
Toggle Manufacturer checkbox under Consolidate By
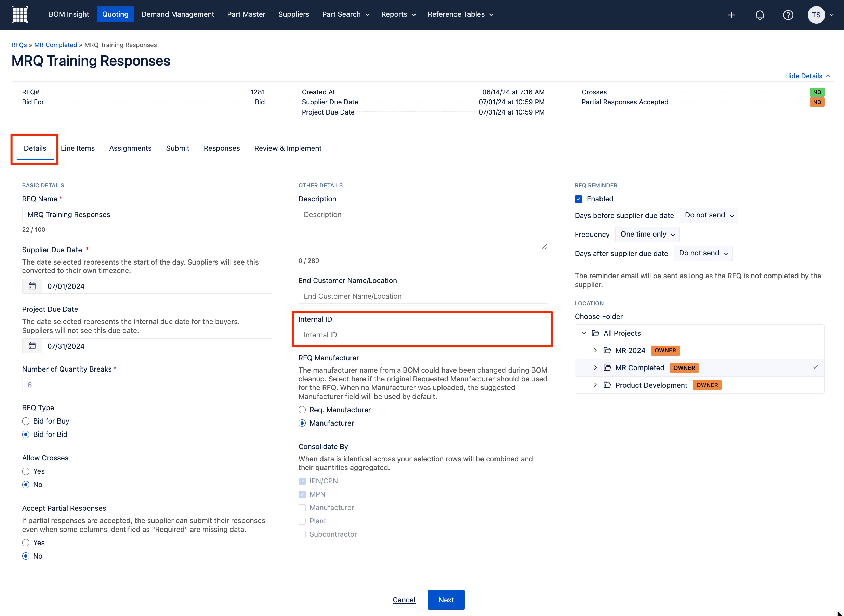302,508
